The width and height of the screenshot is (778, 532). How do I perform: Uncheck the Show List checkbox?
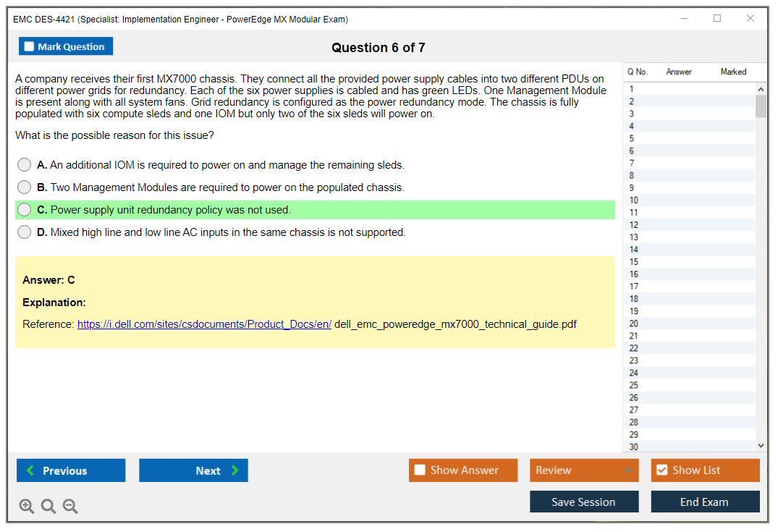pos(661,470)
